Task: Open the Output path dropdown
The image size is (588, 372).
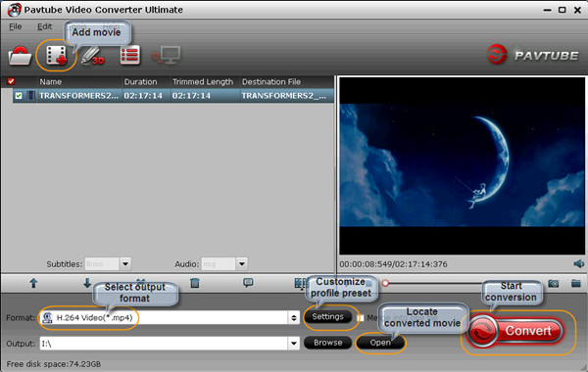Action: (294, 344)
